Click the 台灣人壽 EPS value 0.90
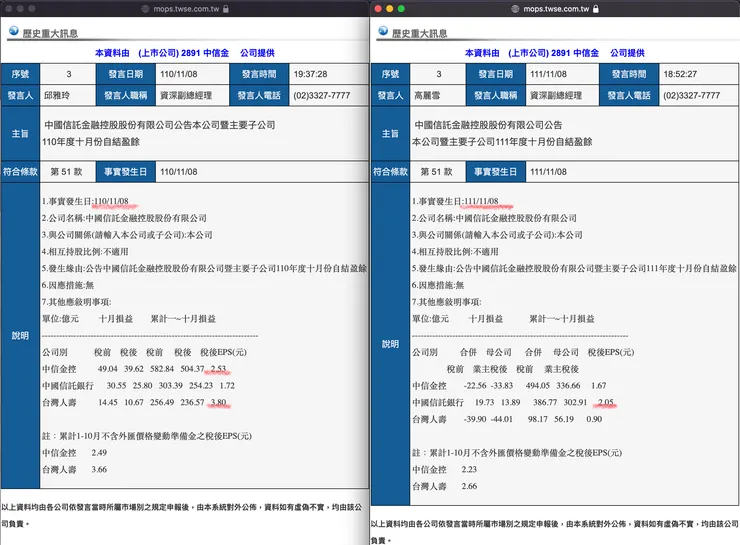Viewport: 740px width, 545px height. [x=594, y=419]
